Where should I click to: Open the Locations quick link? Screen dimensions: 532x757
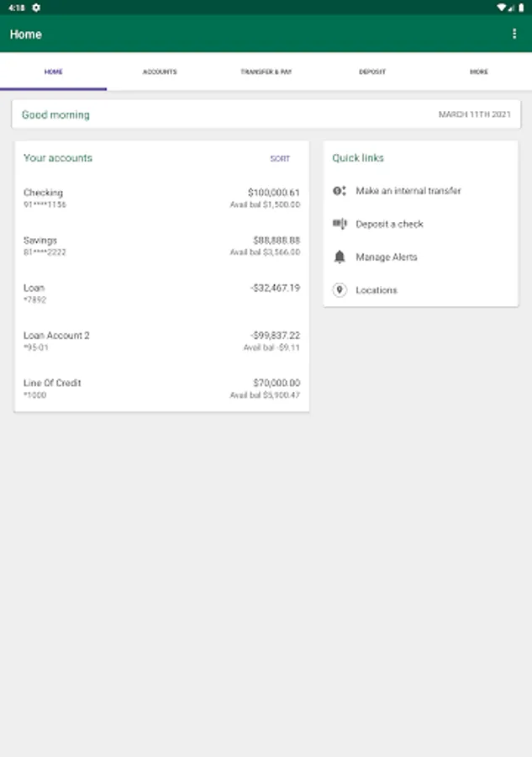tap(377, 290)
